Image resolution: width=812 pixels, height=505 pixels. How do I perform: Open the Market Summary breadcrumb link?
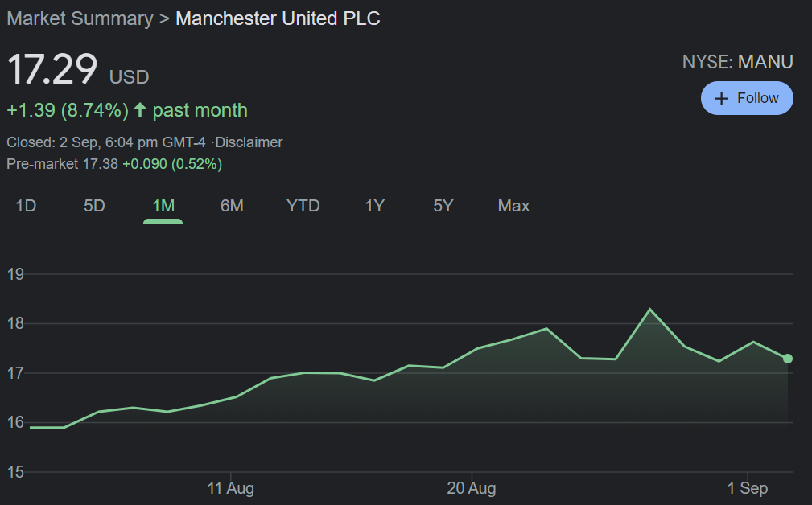(x=80, y=18)
